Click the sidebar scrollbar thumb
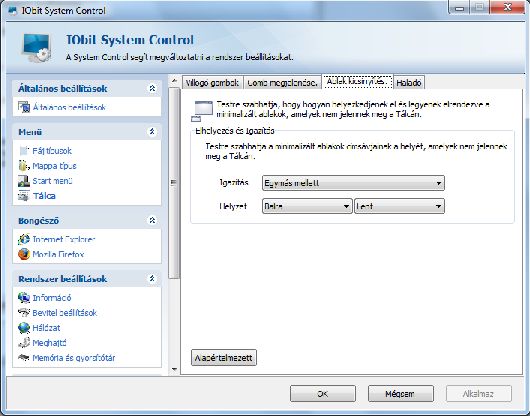Screen dimensions: 530x416 click(x=174, y=183)
